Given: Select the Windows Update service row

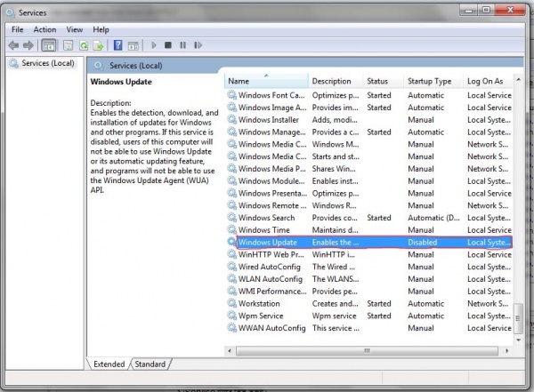Looking at the screenshot, I should [268, 242].
